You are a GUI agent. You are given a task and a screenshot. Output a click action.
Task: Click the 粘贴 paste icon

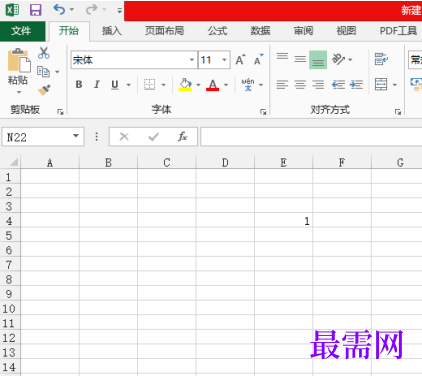[x=19, y=61]
